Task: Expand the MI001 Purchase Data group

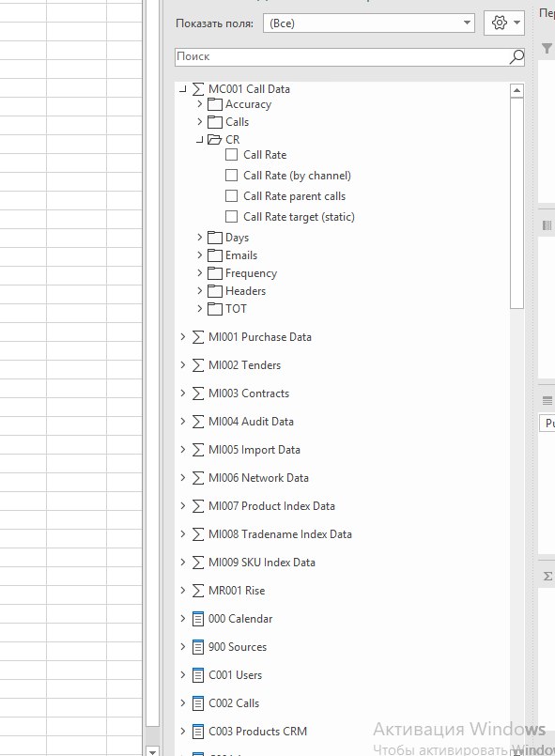Action: 182,336
